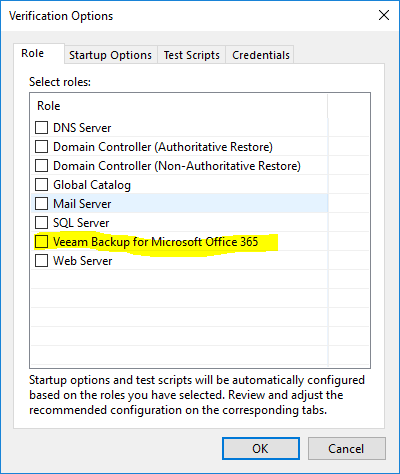Select the Mail Server row label
The image size is (400, 474).
(x=82, y=204)
